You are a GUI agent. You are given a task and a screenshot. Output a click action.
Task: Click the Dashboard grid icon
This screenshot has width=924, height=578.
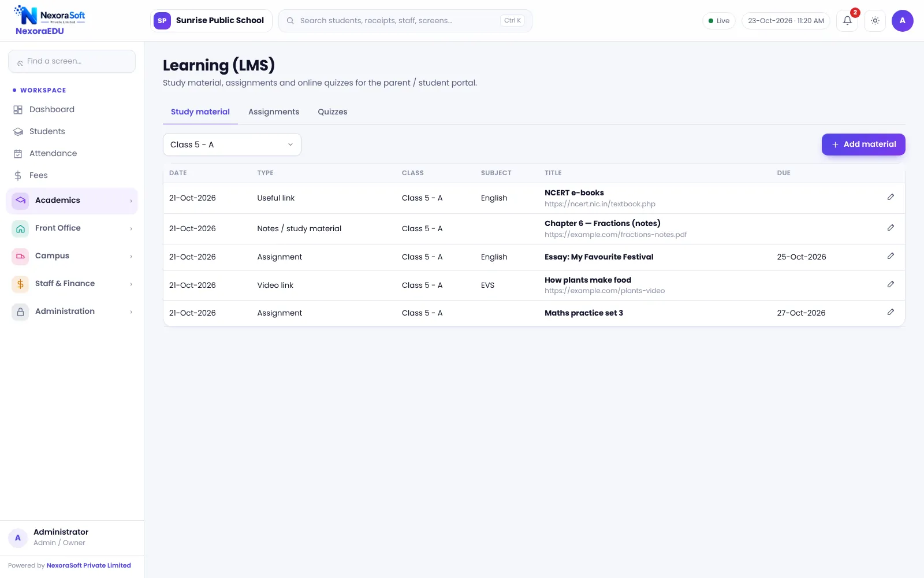18,110
